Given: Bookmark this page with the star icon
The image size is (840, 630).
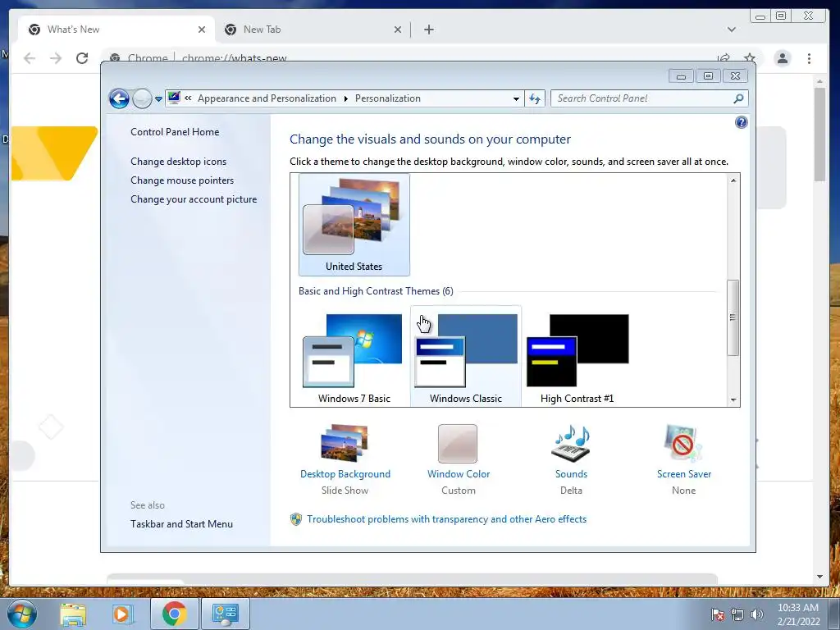Looking at the screenshot, I should (x=750, y=58).
